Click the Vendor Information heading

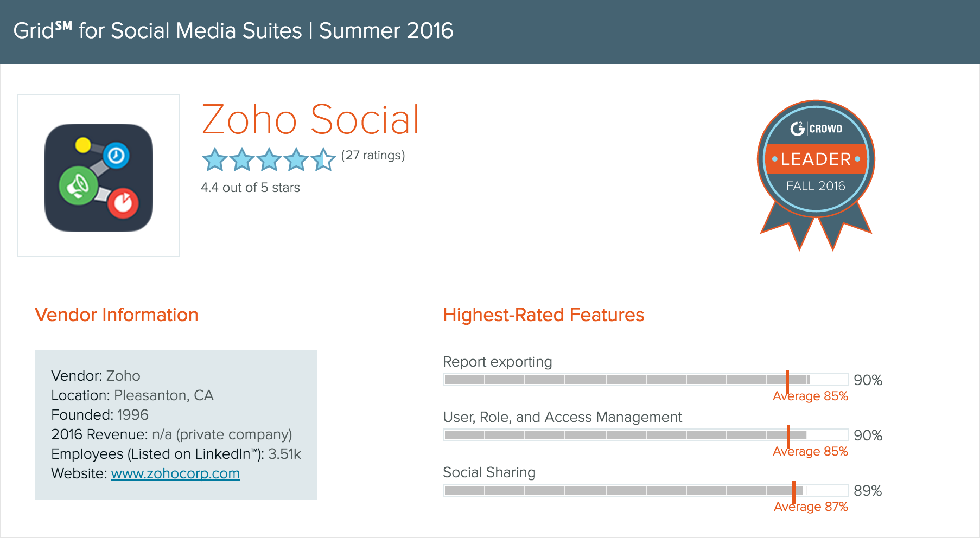click(x=117, y=315)
